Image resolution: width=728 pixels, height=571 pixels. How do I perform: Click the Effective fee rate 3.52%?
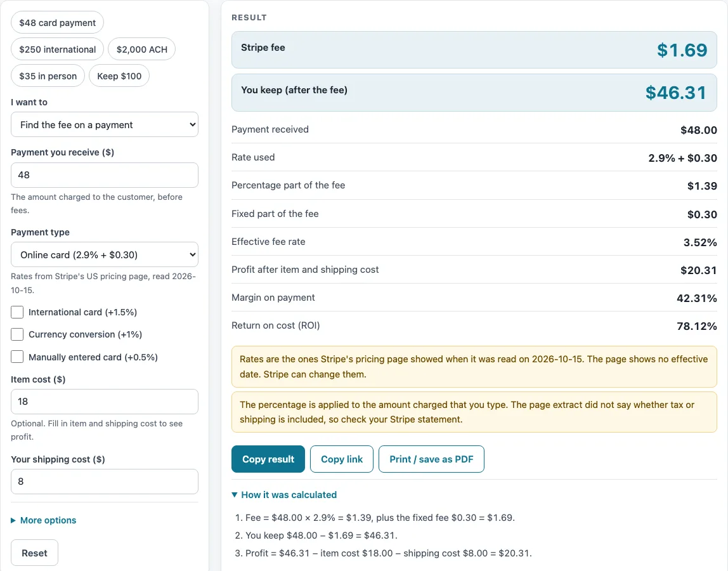[x=700, y=242]
